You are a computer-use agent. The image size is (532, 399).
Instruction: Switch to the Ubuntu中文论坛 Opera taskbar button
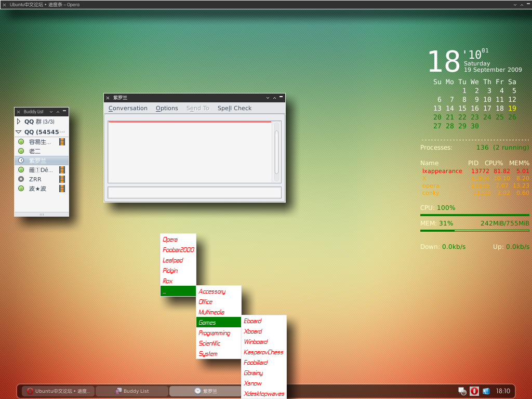(x=58, y=391)
